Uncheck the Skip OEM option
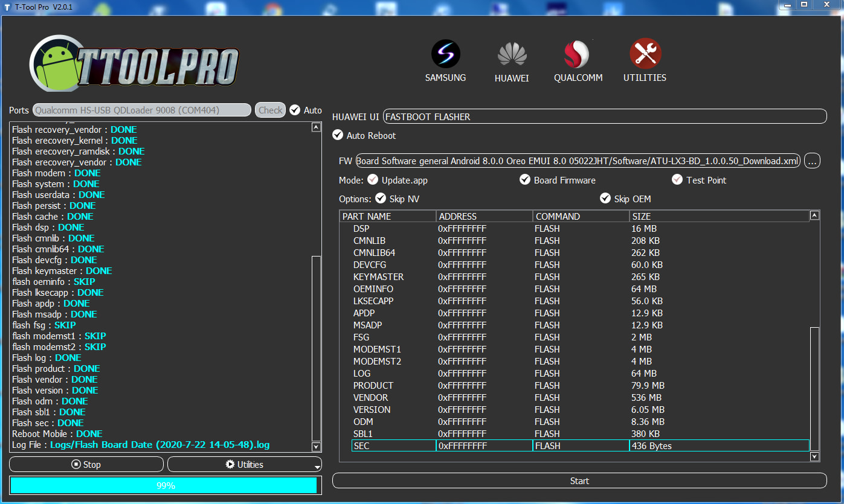The width and height of the screenshot is (844, 504). click(605, 199)
